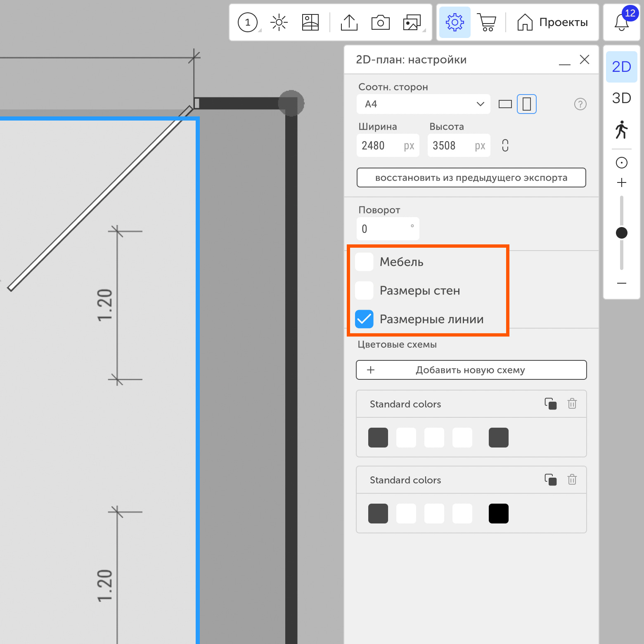The height and width of the screenshot is (644, 644).
Task: Open notifications bell with 12 badge
Action: point(622,22)
